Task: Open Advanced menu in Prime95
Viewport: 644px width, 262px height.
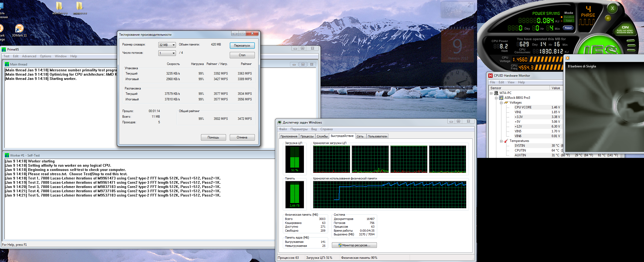Action: tap(29, 56)
